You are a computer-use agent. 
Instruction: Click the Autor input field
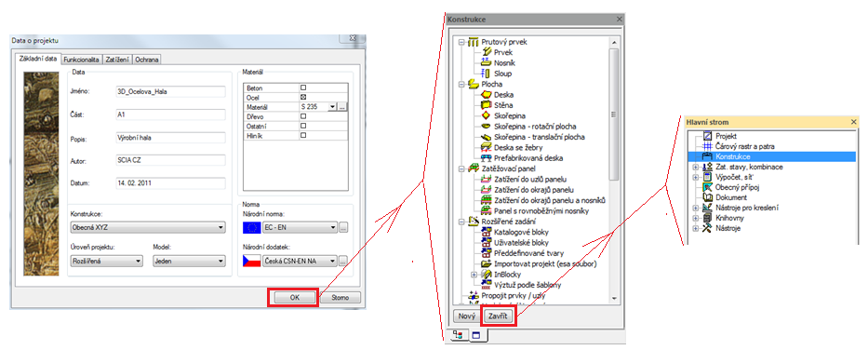(170, 160)
